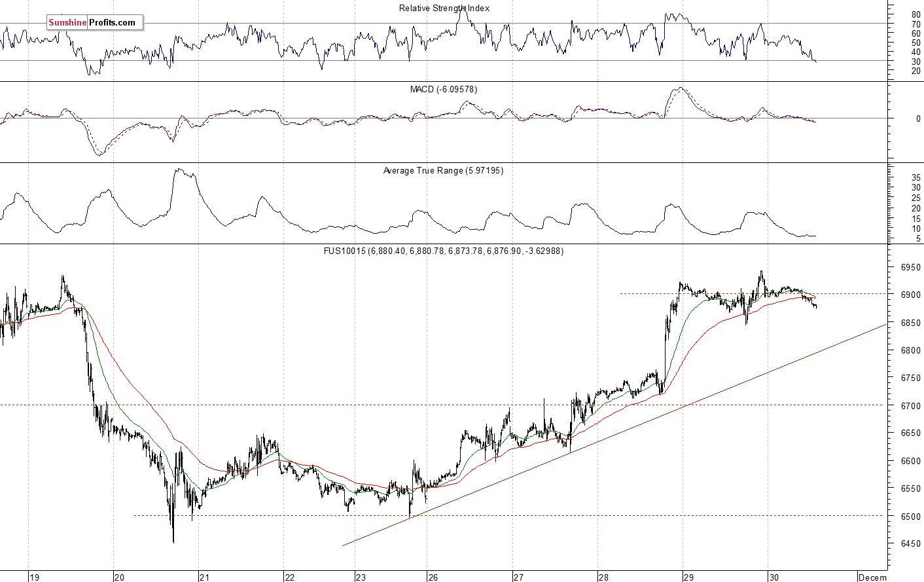The width and height of the screenshot is (924, 582).
Task: Click the 6800 price axis label
Action: (x=910, y=351)
